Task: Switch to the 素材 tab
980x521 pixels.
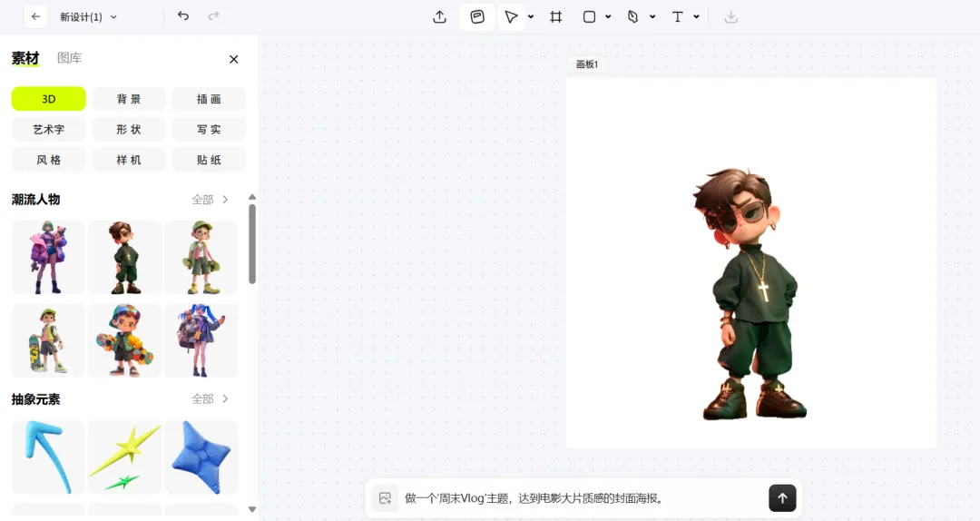Action: (25, 58)
